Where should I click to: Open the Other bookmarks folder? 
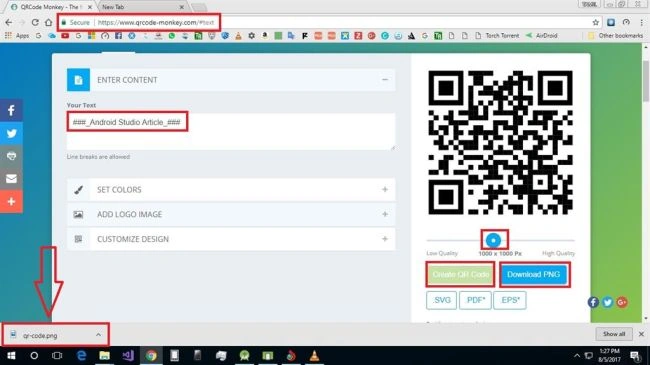coord(616,36)
